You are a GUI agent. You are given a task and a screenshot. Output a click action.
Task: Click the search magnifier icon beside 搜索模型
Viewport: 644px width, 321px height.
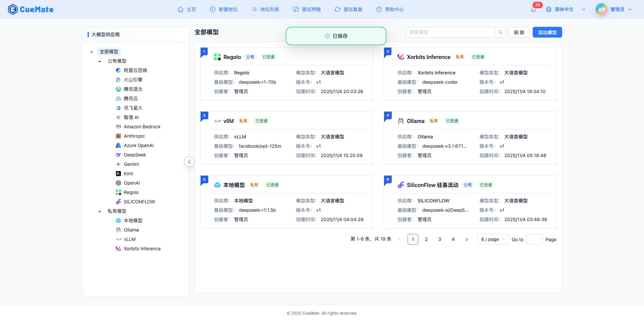click(x=500, y=32)
